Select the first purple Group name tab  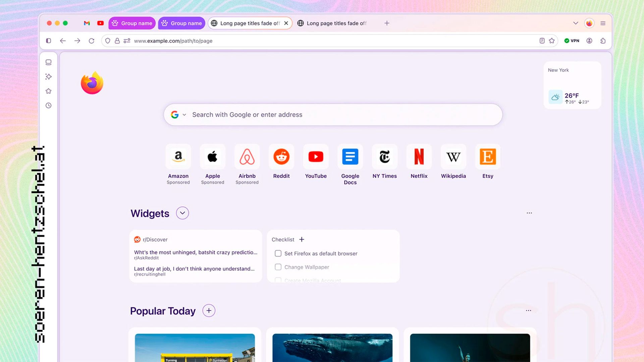pyautogui.click(x=132, y=23)
